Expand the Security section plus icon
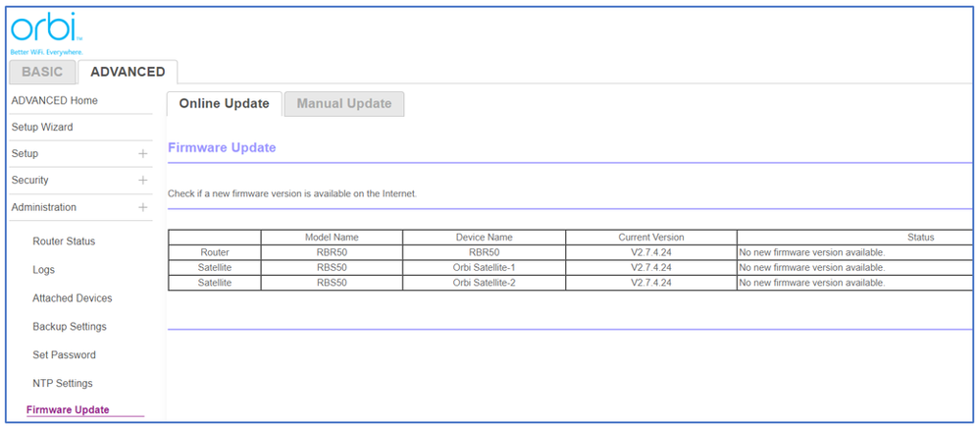Image resolution: width=980 pixels, height=430 pixels. pos(143,181)
